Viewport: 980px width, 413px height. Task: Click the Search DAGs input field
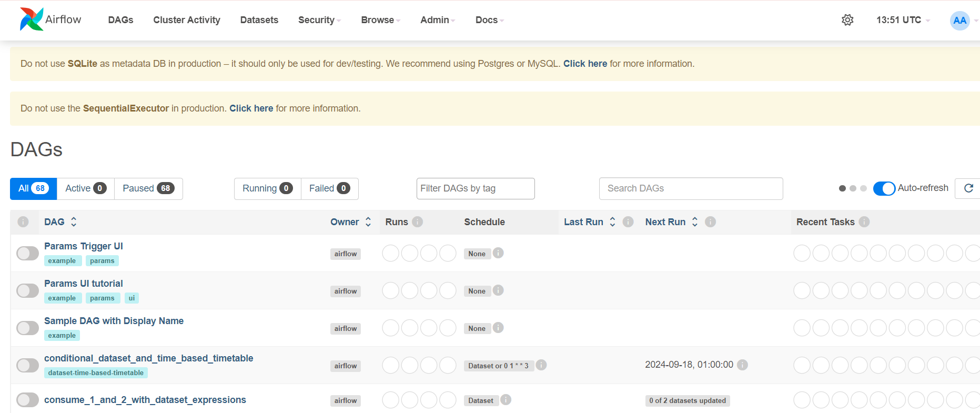point(690,188)
